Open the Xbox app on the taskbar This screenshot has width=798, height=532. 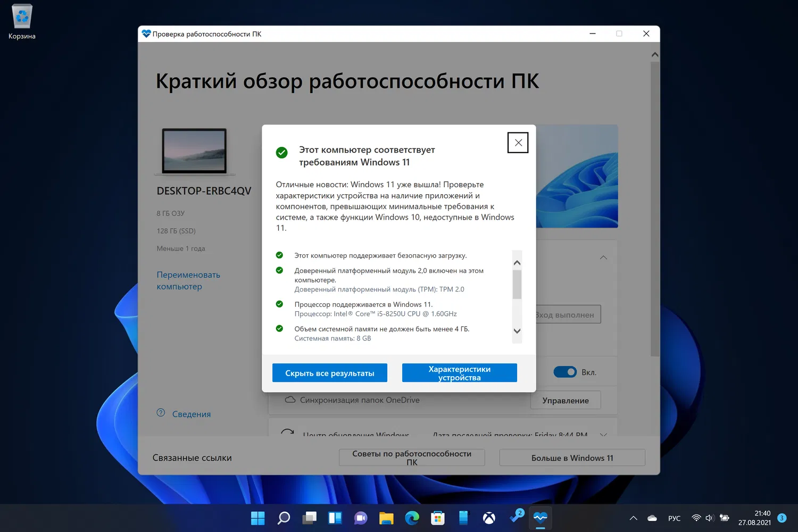(489, 518)
